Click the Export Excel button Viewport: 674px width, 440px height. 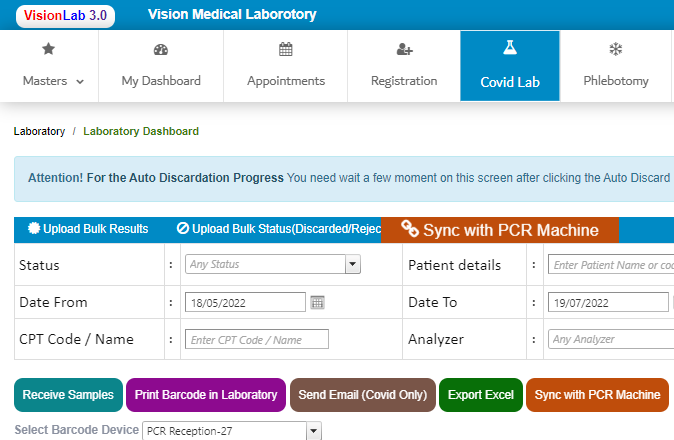[x=480, y=395]
